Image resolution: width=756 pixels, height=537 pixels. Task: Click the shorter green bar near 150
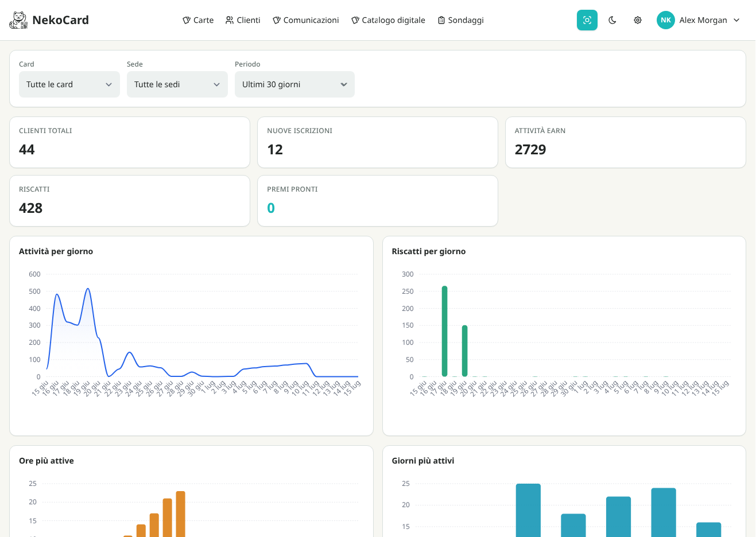click(x=464, y=351)
